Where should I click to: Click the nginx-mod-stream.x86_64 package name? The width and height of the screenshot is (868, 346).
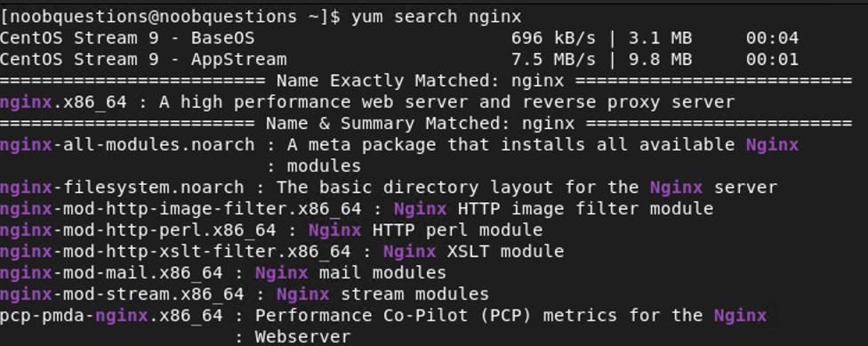coord(122,294)
